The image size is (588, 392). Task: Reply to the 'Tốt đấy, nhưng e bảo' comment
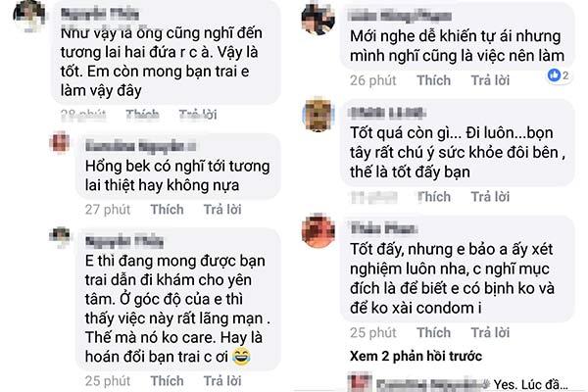click(490, 332)
